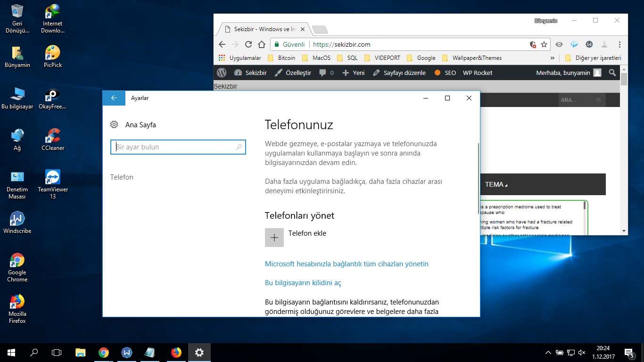Screen dimensions: 644x362
Task: Switch to Chrome via taskbar icon
Action: [104, 353]
